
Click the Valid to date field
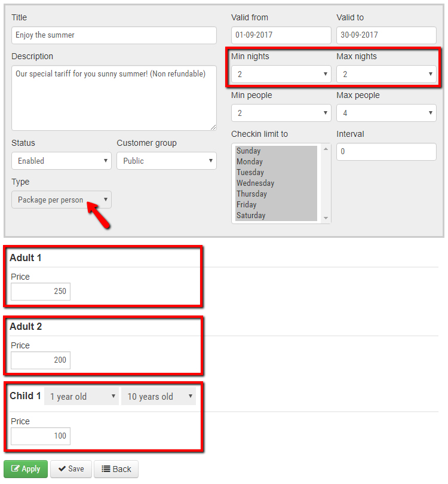tap(386, 35)
